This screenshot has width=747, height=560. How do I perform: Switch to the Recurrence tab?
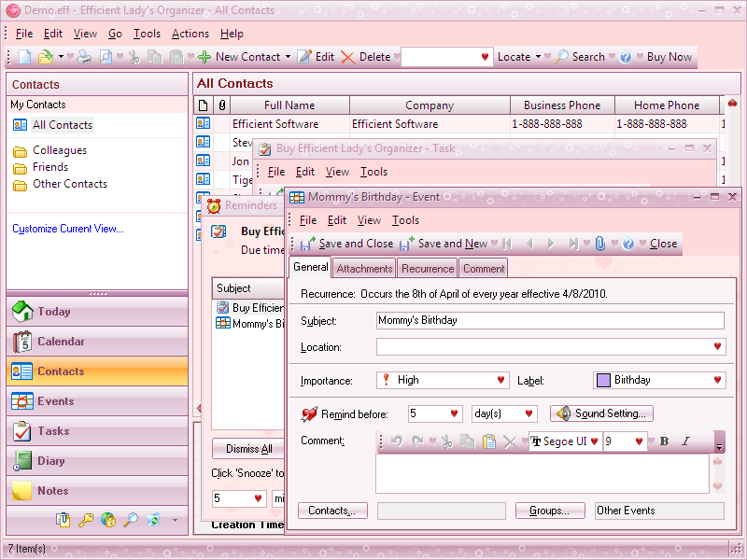click(428, 269)
